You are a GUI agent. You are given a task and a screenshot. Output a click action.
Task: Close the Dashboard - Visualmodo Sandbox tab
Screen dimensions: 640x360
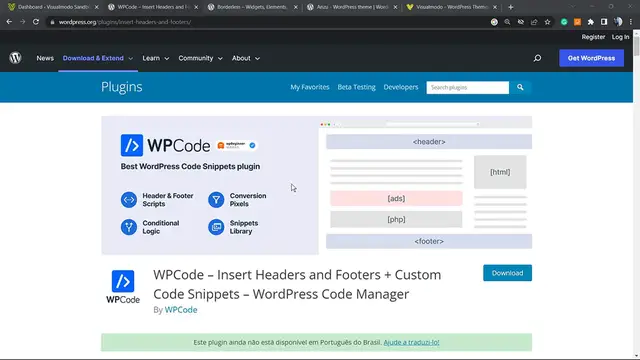coord(97,7)
